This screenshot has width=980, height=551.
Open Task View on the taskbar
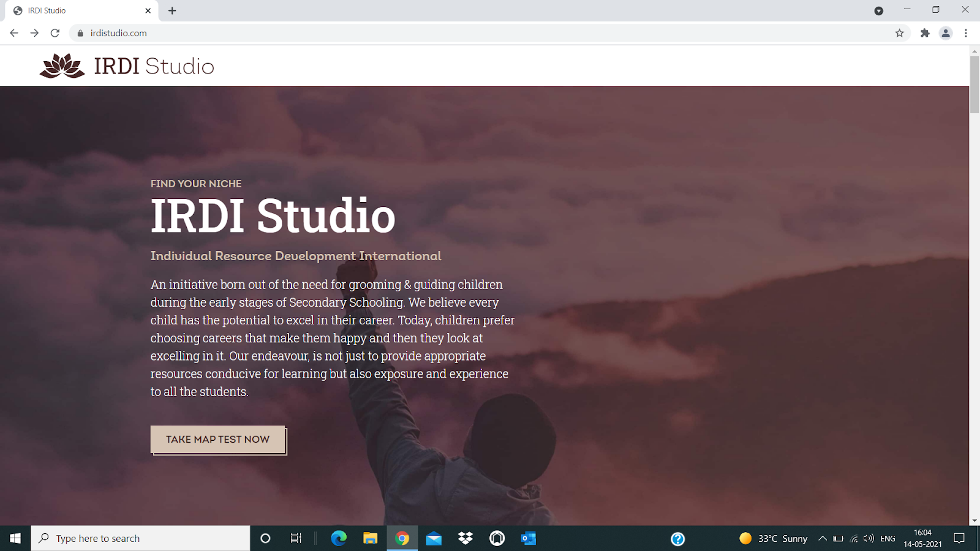[x=296, y=538]
